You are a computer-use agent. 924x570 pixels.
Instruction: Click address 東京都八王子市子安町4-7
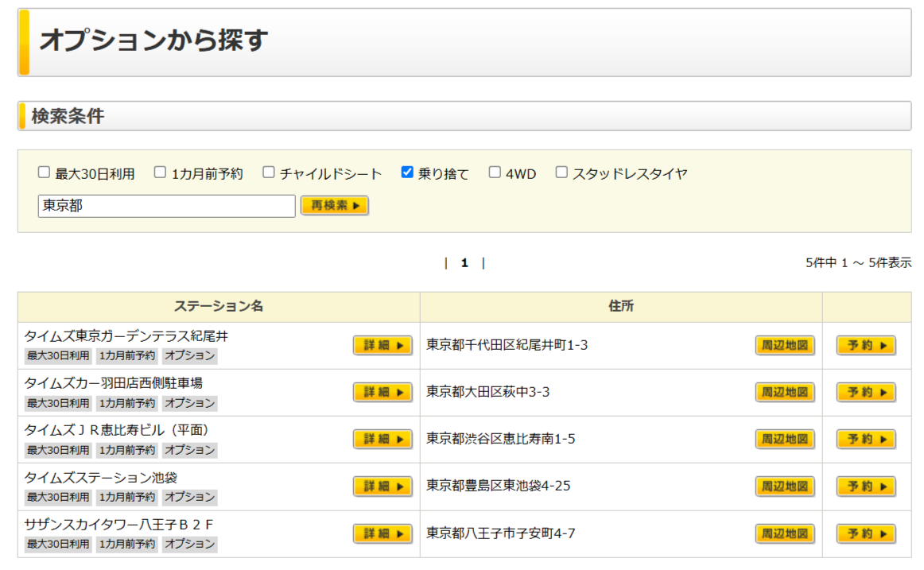[x=501, y=533]
